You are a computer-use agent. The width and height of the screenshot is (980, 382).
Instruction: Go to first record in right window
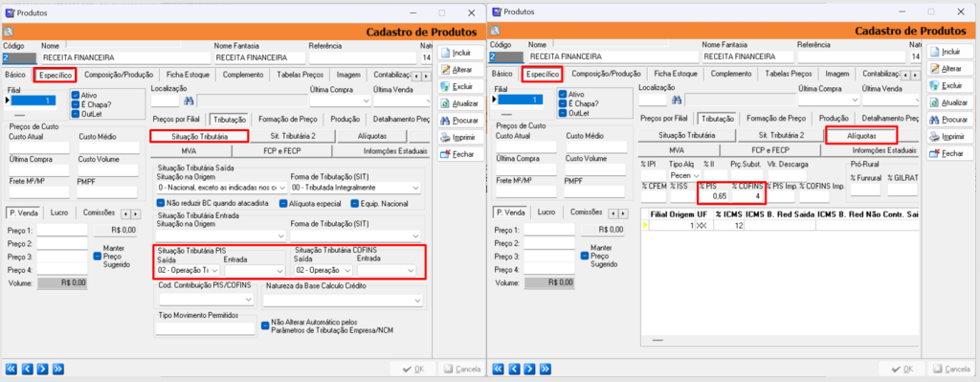(498, 369)
